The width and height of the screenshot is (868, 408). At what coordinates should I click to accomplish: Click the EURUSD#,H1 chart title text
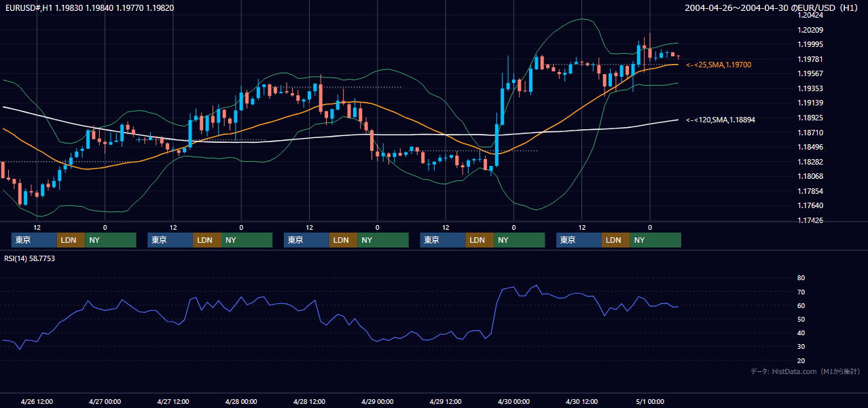pos(88,7)
